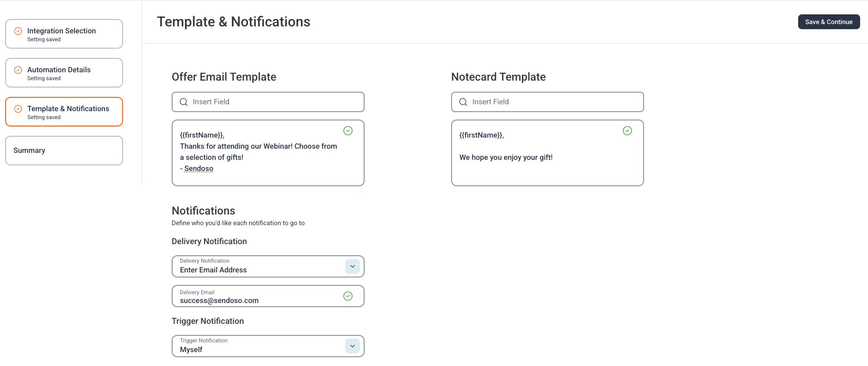Click Automation Details step check icon
Viewport: 868px width, 366px height.
tap(18, 70)
